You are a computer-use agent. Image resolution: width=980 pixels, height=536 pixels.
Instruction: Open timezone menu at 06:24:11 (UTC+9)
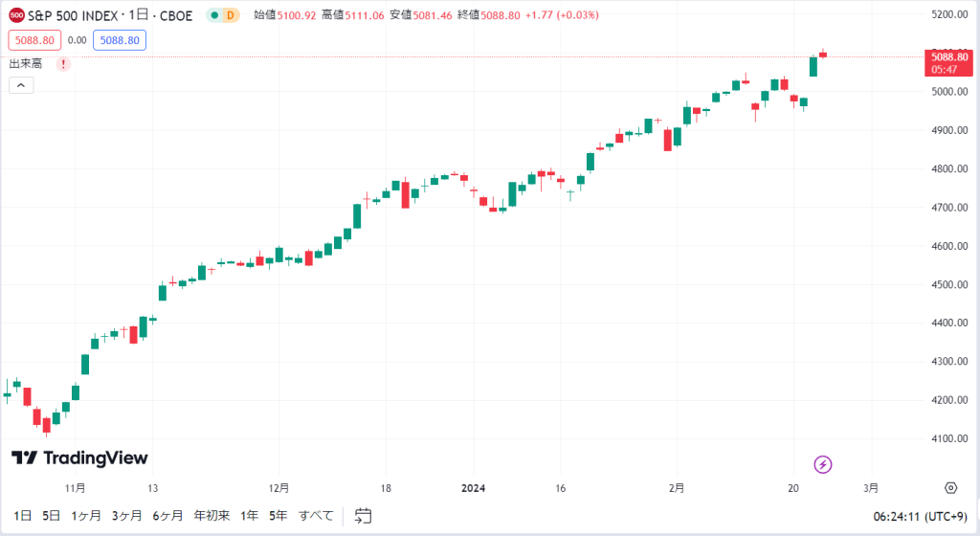(920, 517)
